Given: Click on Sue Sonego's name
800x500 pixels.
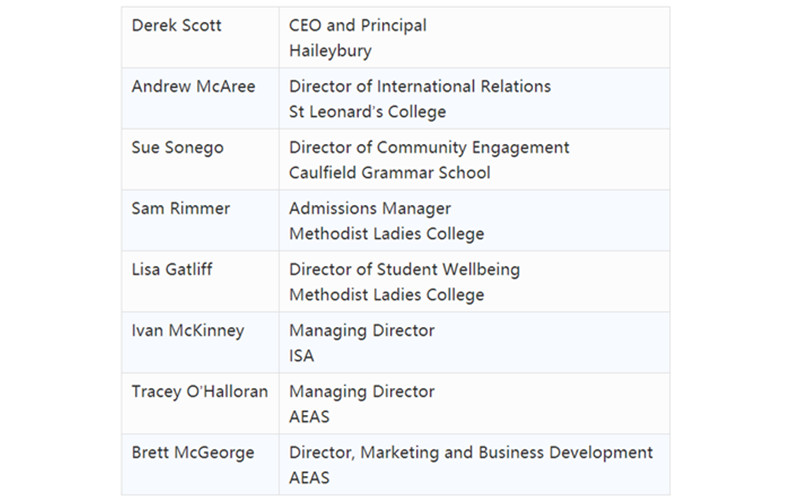Looking at the screenshot, I should 177,147.
